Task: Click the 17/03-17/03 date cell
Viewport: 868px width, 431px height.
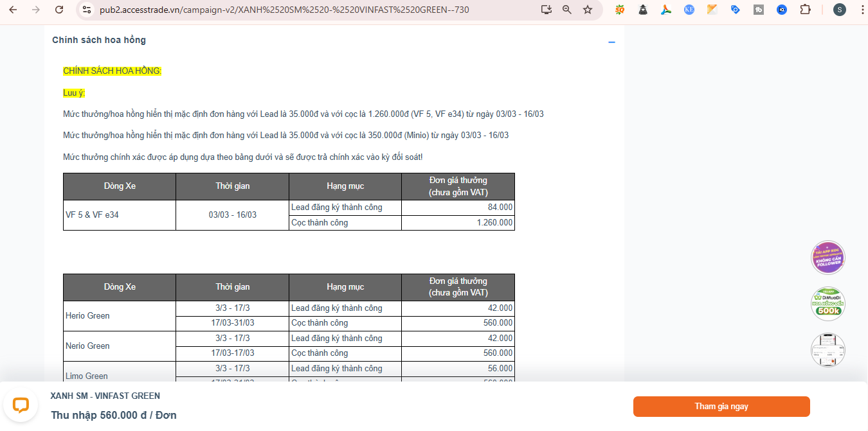Action: (233, 353)
